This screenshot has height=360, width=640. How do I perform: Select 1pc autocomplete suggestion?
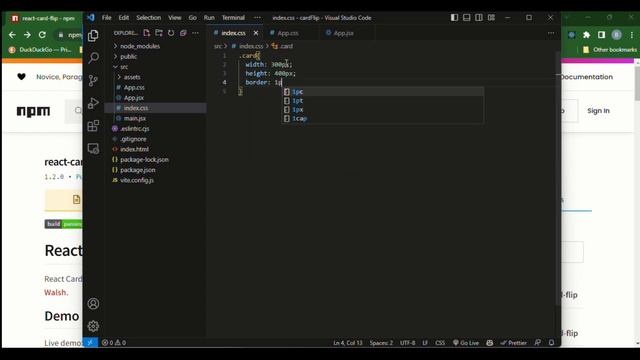coord(382,92)
